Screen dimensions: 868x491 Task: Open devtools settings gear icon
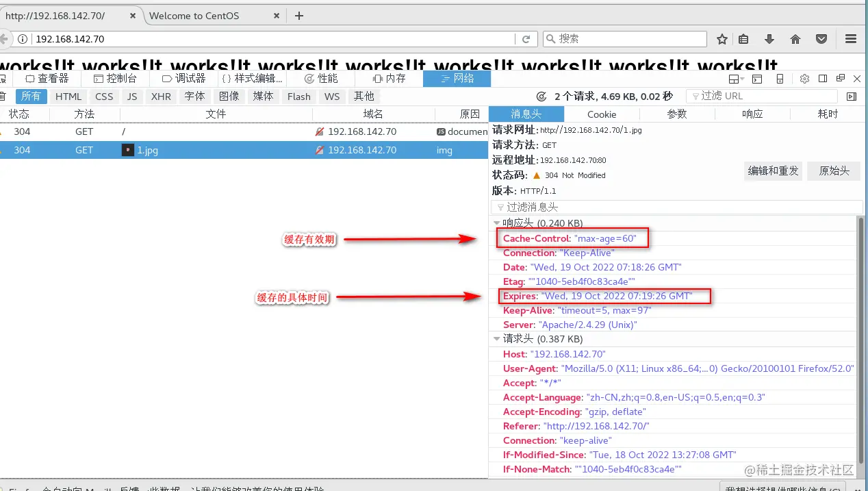pos(805,79)
